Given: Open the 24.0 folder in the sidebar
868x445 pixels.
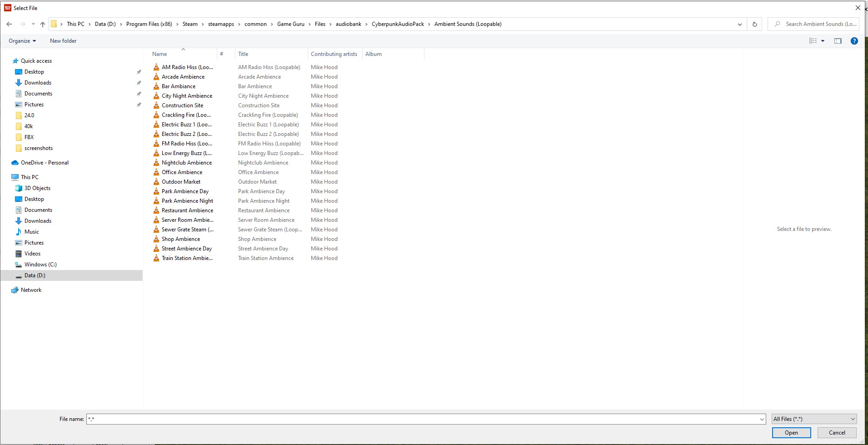Looking at the screenshot, I should click(29, 115).
